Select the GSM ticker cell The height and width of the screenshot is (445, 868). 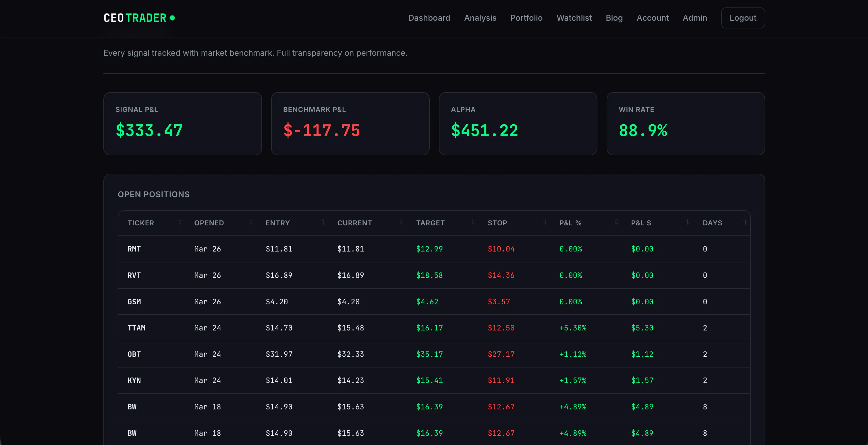pyautogui.click(x=134, y=301)
